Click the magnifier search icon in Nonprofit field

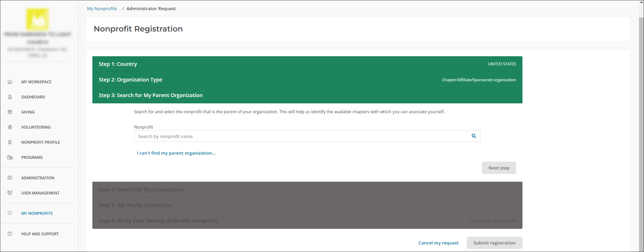coord(474,136)
